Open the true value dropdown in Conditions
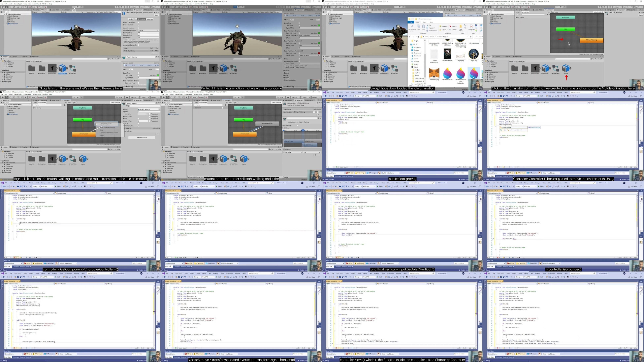The width and height of the screenshot is (644, 362). pos(312,152)
